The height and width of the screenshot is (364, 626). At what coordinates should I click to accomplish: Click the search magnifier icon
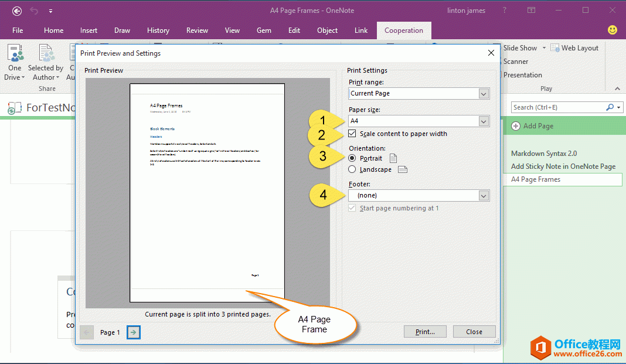610,107
